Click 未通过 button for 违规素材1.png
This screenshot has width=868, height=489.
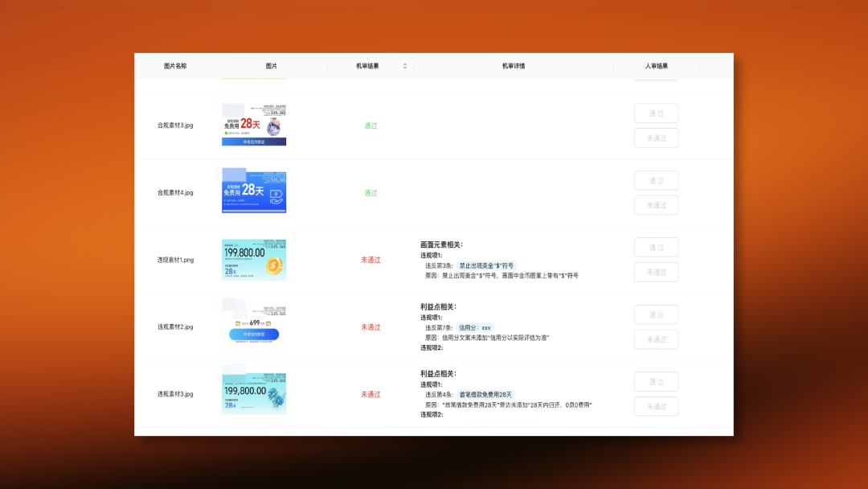(x=656, y=272)
